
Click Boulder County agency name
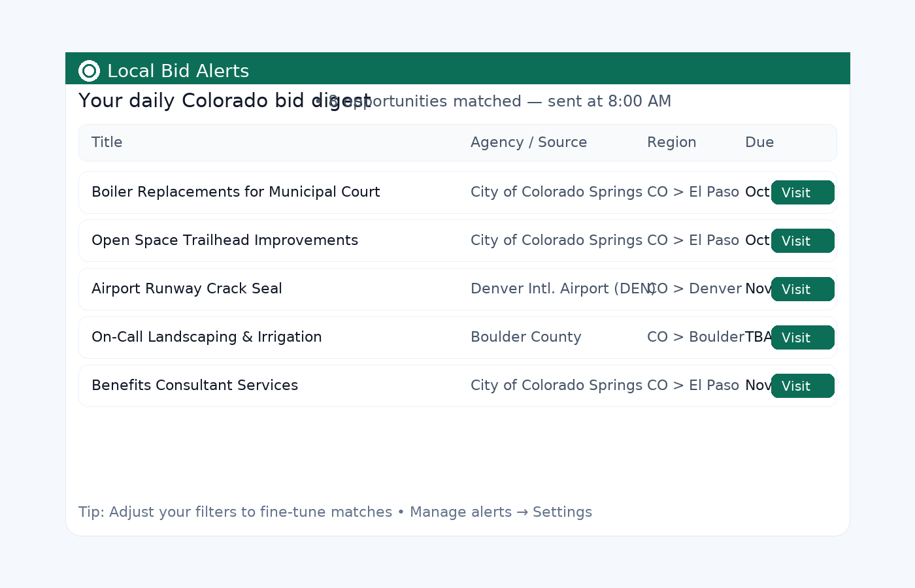pos(526,337)
